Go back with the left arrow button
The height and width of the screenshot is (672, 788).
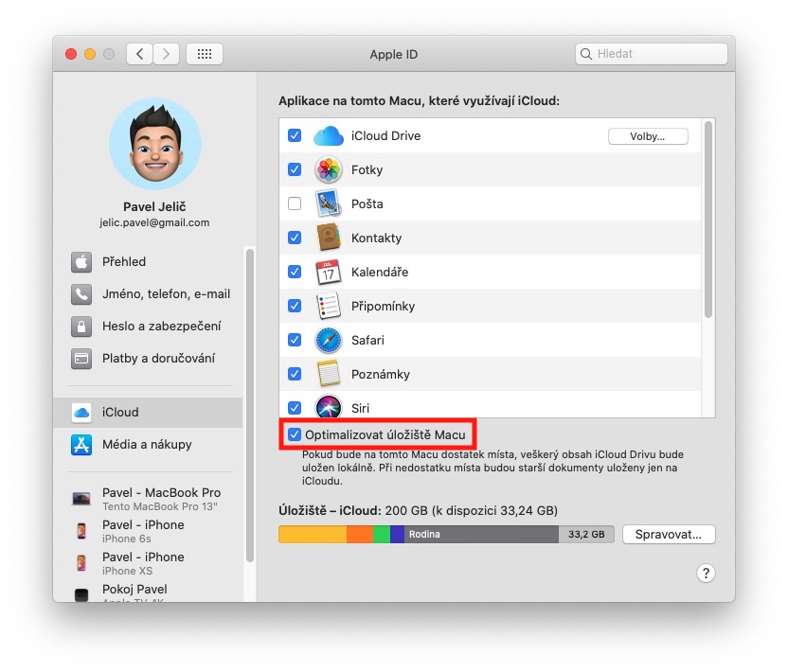(140, 54)
